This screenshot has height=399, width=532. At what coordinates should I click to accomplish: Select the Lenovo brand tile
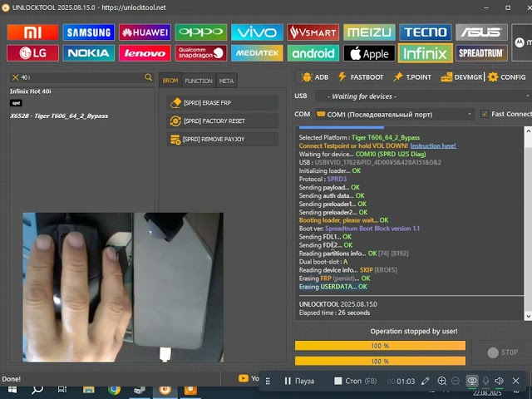[x=145, y=53]
